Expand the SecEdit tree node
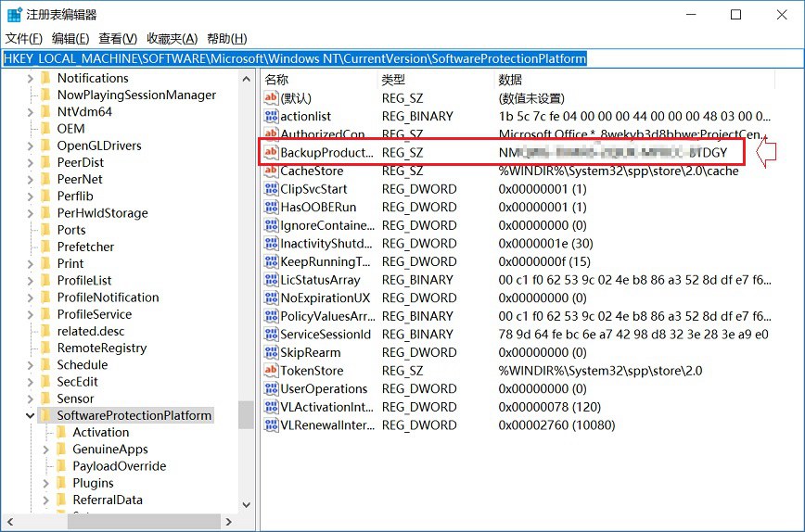805x532 pixels. (31, 382)
